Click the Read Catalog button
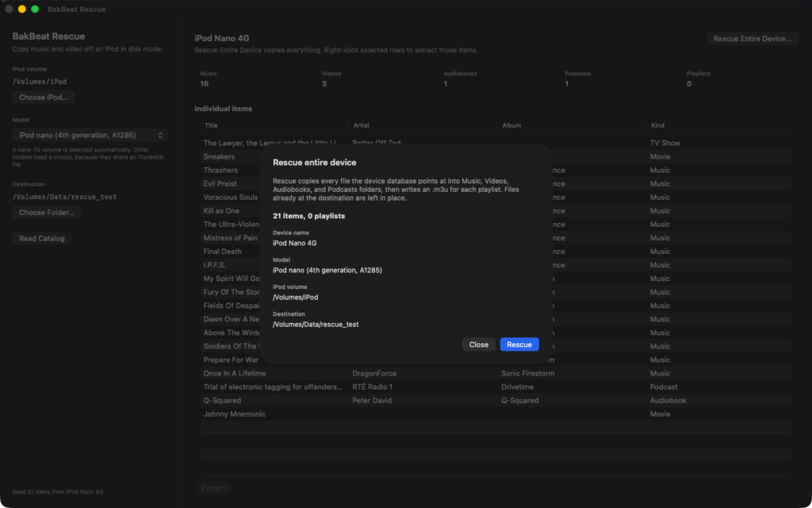The image size is (812, 508). [x=42, y=238]
